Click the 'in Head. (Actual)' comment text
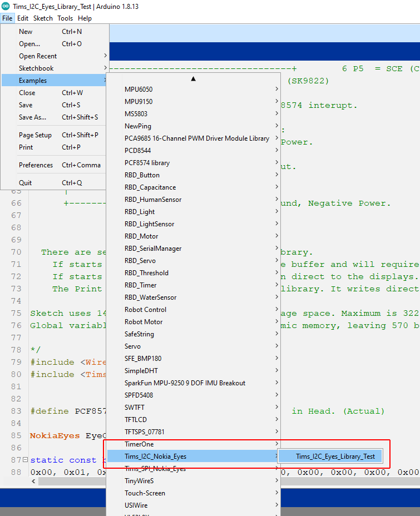The width and height of the screenshot is (420, 516). click(338, 411)
